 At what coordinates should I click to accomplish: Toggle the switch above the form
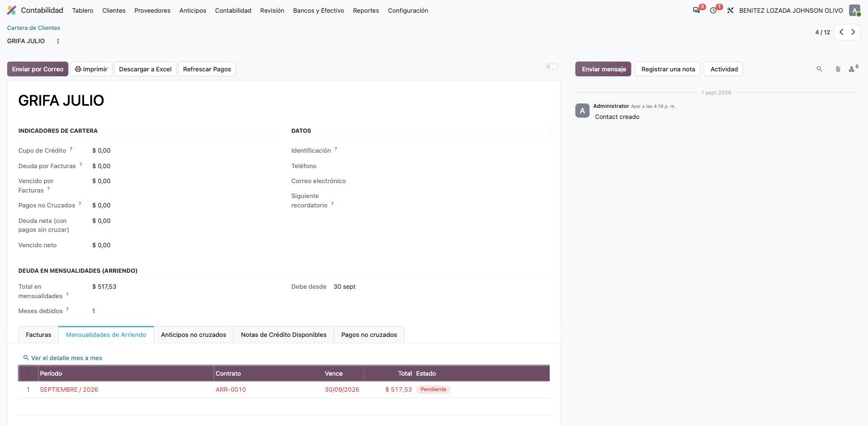tap(551, 66)
